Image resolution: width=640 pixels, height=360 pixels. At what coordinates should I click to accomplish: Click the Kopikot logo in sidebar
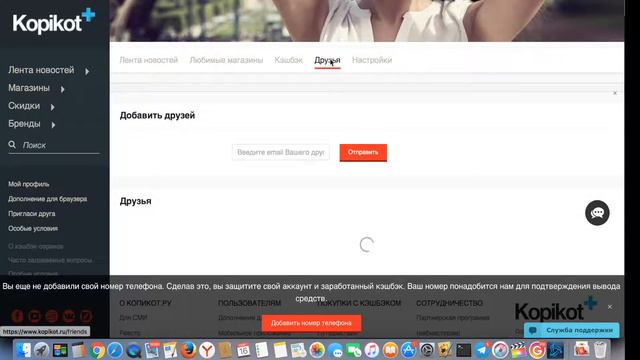pyautogui.click(x=53, y=22)
